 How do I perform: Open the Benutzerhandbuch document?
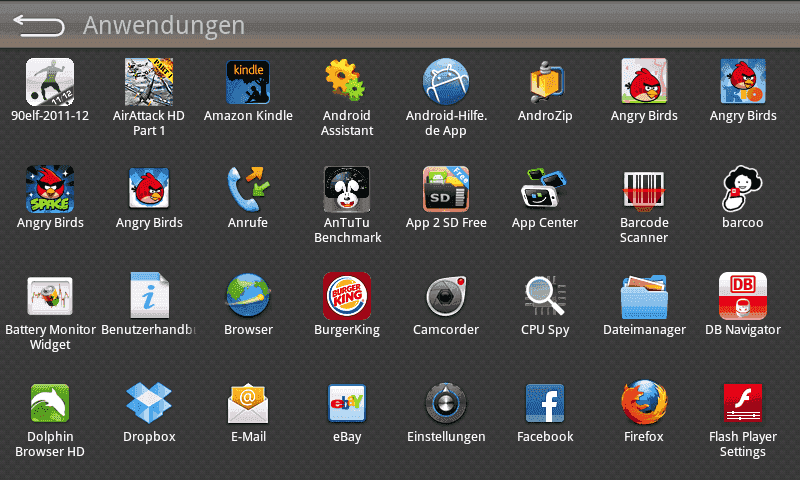[x=149, y=295]
